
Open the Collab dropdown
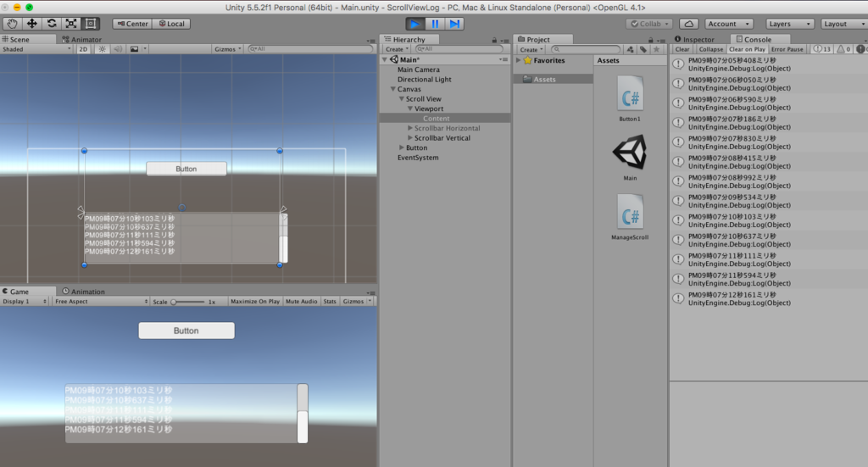click(x=649, y=24)
